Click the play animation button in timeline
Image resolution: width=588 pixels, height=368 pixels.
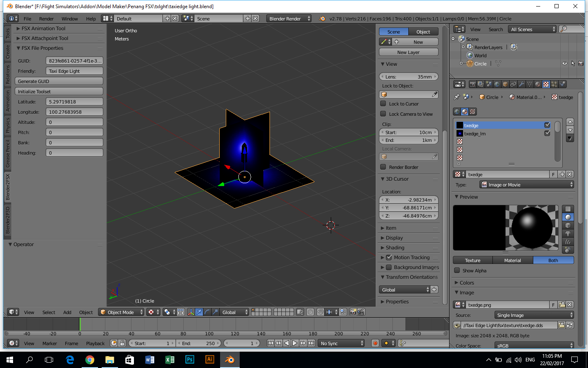pyautogui.click(x=295, y=343)
